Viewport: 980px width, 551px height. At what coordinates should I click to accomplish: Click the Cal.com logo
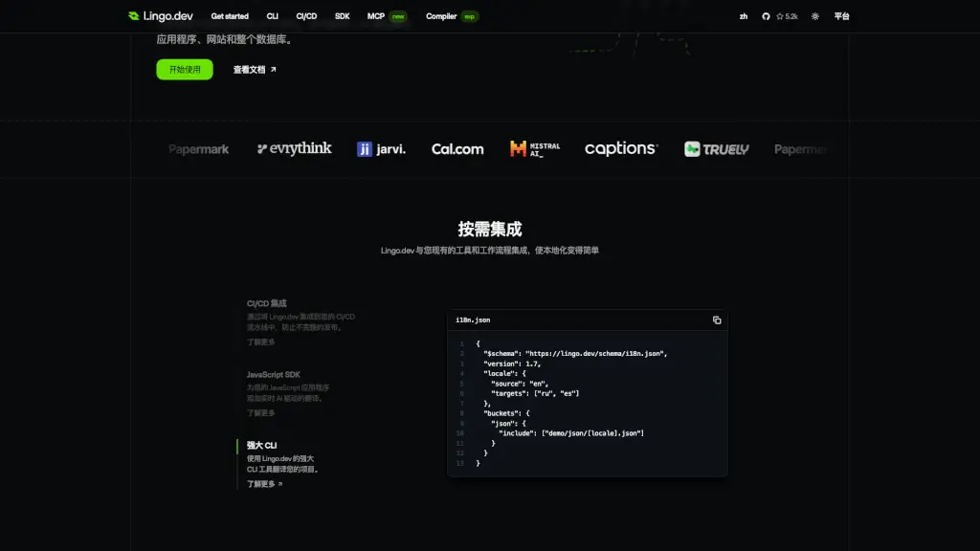tap(457, 148)
